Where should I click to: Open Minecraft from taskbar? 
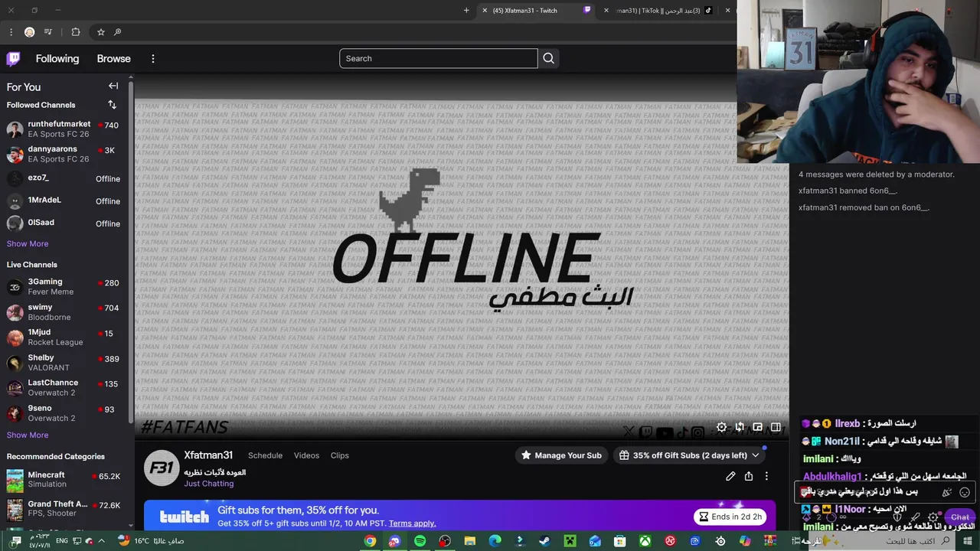point(569,541)
